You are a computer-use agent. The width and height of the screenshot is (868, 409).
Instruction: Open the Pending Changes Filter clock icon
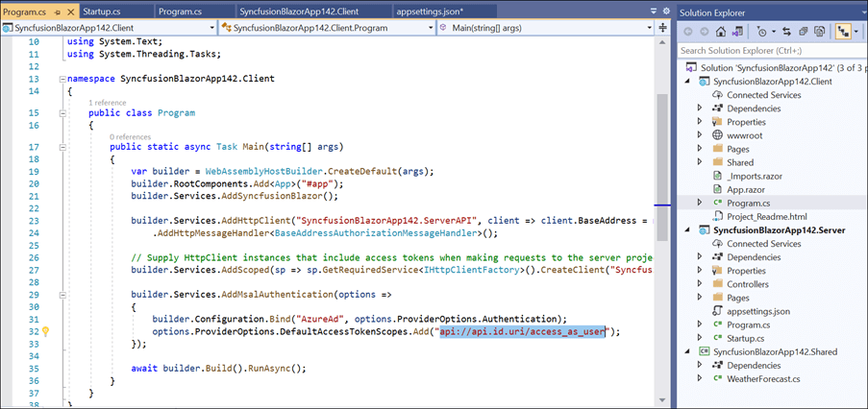763,32
